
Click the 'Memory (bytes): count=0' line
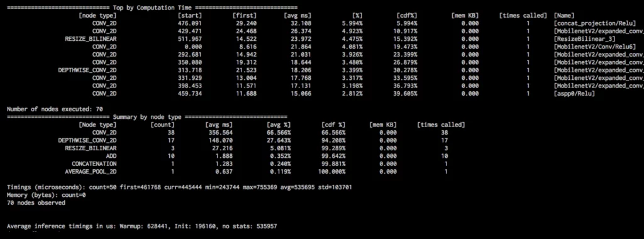46,195
